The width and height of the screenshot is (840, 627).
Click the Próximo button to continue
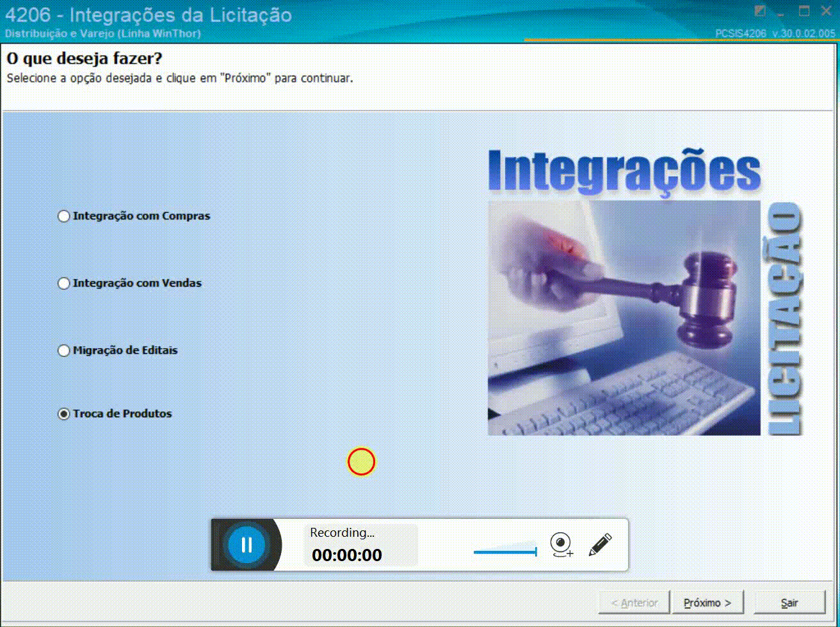[707, 603]
